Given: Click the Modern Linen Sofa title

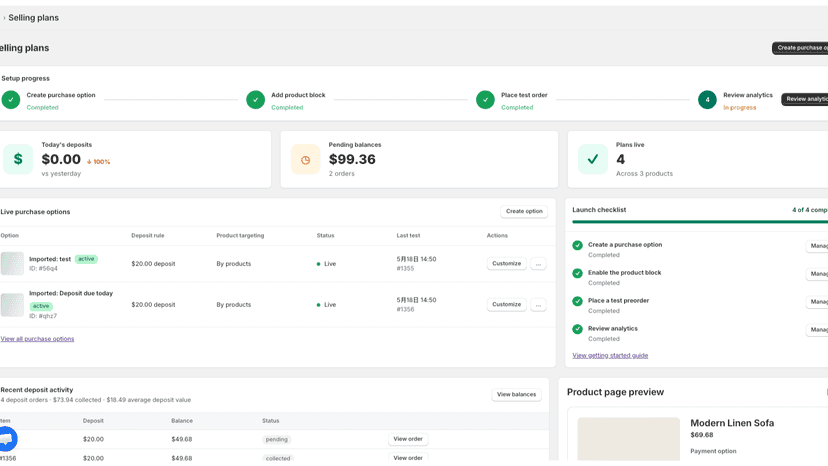Looking at the screenshot, I should pyautogui.click(x=732, y=423).
